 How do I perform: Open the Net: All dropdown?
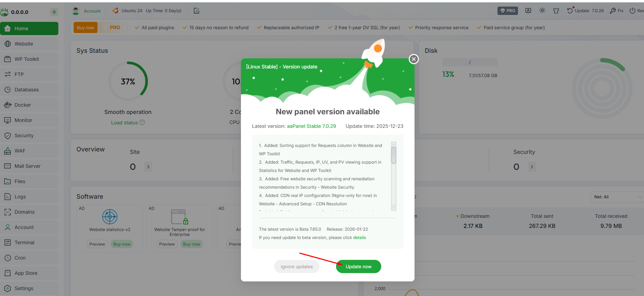tap(617, 197)
